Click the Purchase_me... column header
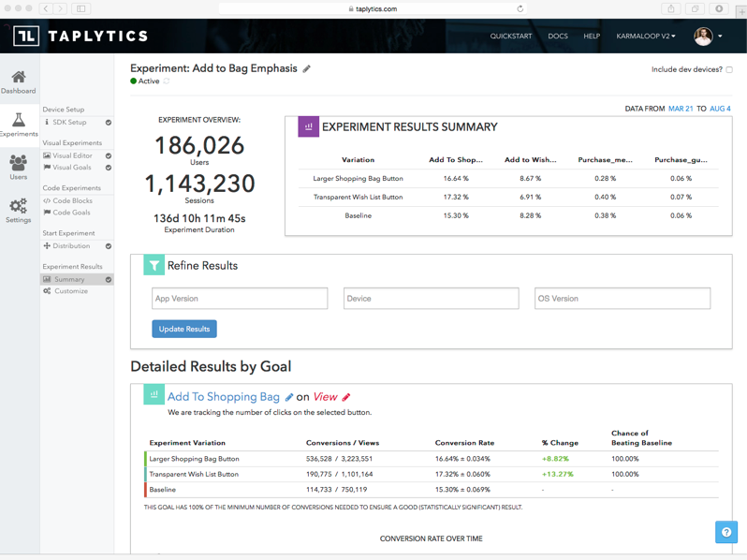 click(x=605, y=159)
